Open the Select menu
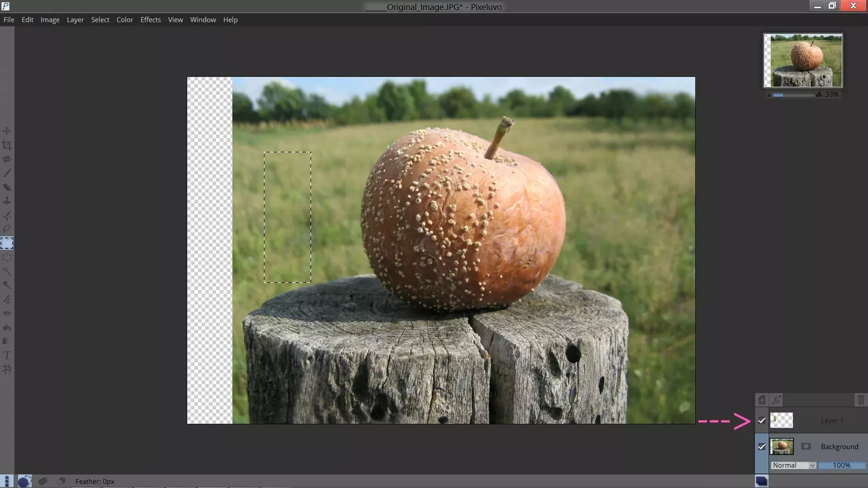The width and height of the screenshot is (868, 488). pos(100,20)
